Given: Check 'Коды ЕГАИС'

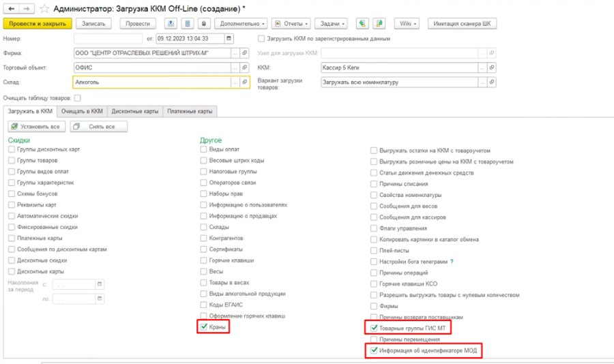Looking at the screenshot, I should 203,305.
